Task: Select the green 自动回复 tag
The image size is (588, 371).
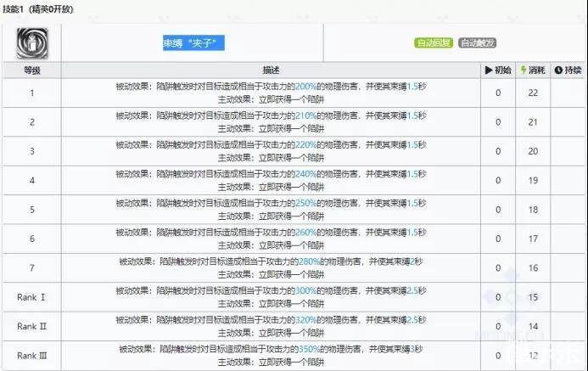Action: (434, 42)
